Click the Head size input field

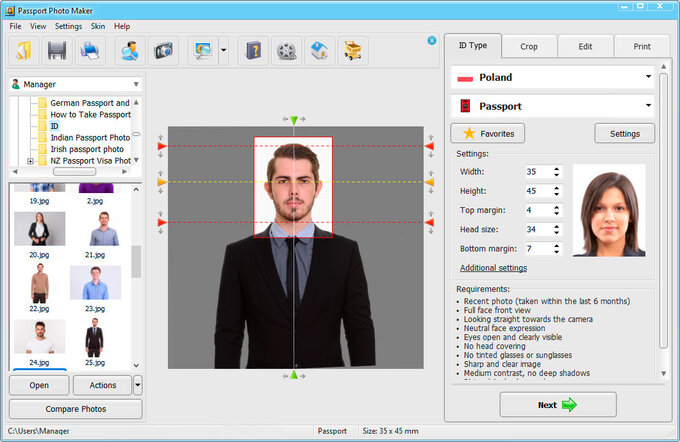point(538,229)
